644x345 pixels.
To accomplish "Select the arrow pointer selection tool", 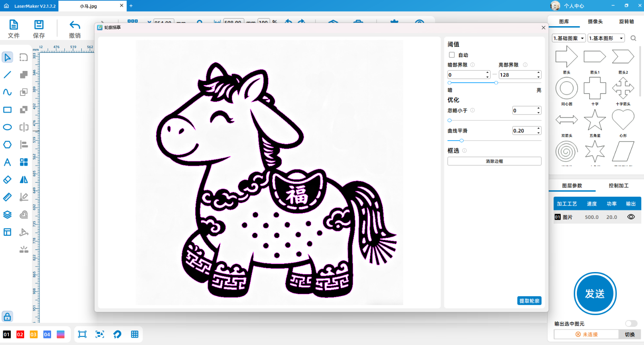I will [x=7, y=57].
